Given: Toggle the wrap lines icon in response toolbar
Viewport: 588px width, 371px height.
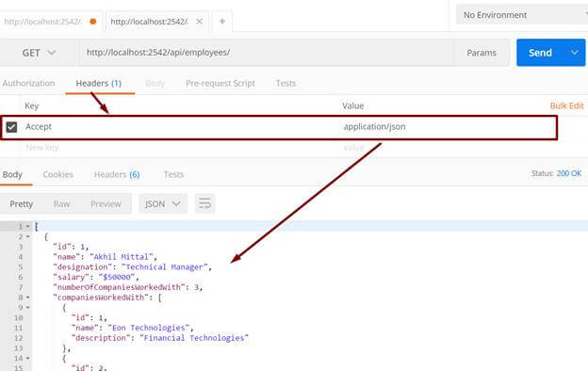Looking at the screenshot, I should (204, 204).
